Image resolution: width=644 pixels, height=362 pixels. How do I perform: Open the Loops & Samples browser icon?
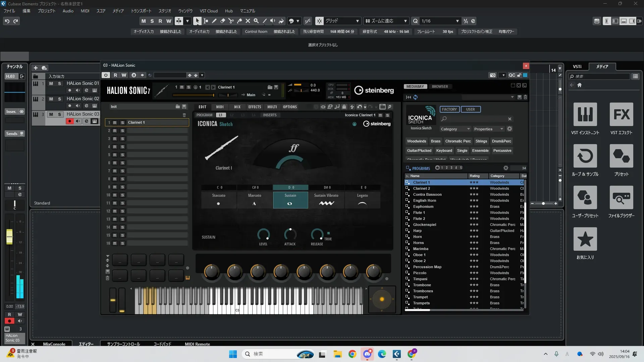(x=585, y=156)
